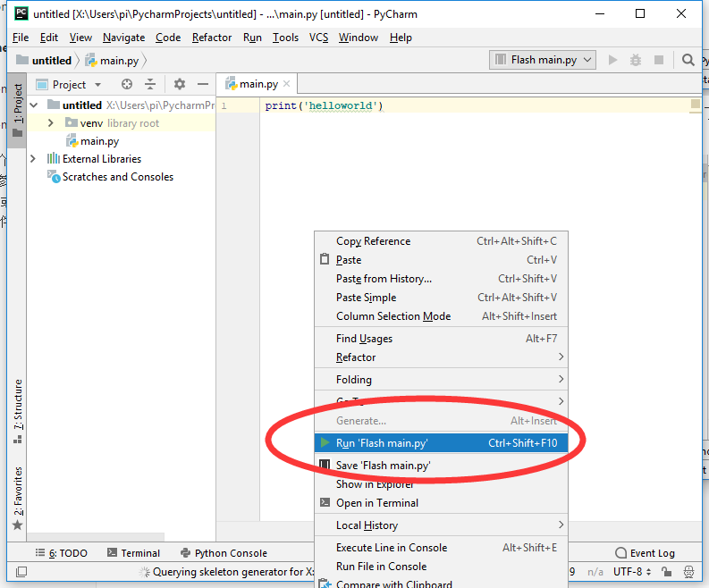This screenshot has height=588, width=709.
Task: Open the Refactor menu in menu bar
Action: click(x=212, y=38)
